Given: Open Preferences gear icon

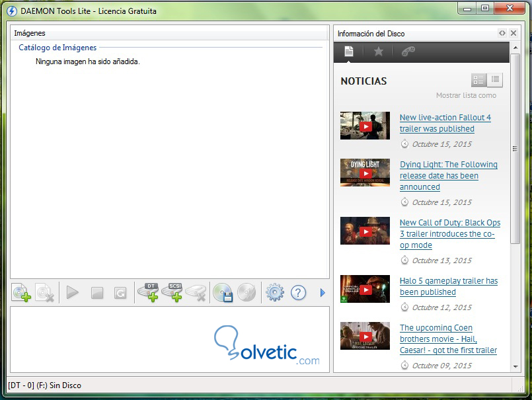Looking at the screenshot, I should click(x=274, y=292).
